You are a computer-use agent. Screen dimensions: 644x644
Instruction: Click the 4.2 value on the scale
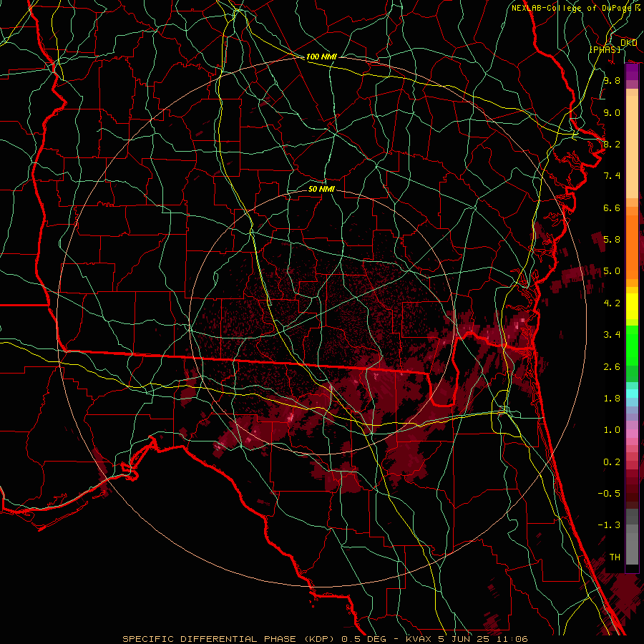[x=612, y=303]
